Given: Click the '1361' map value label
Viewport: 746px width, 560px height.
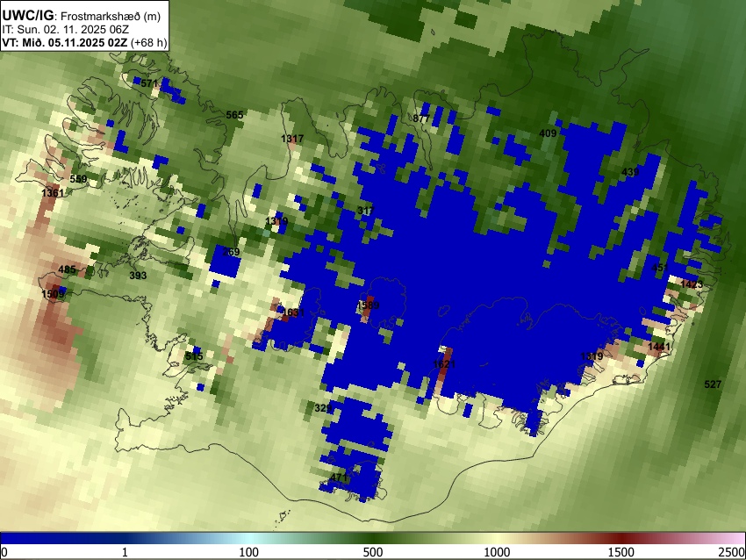Looking at the screenshot, I should pos(53,193).
